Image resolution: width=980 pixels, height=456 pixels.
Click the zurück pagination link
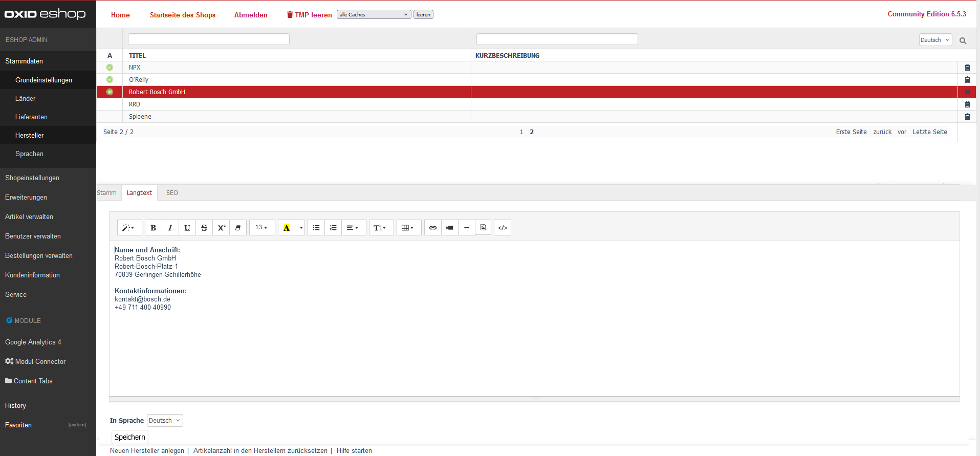click(882, 132)
